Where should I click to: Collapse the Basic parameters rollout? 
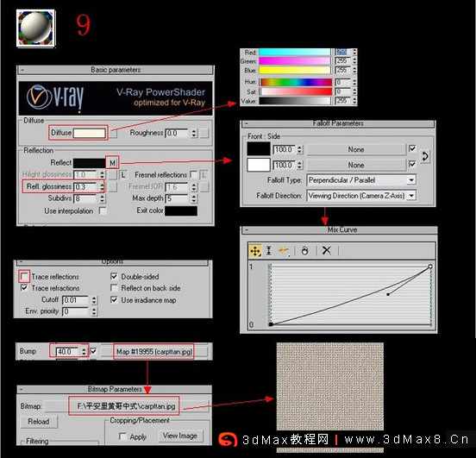coord(116,70)
